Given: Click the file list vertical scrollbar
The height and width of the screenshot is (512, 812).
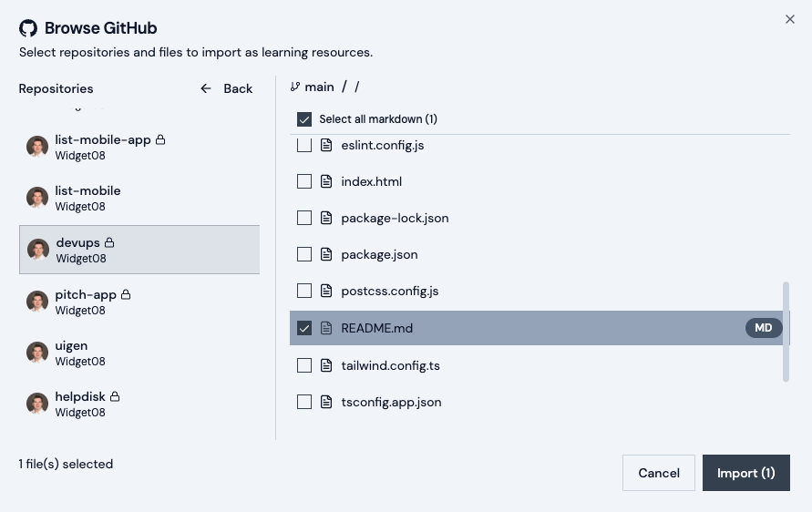Looking at the screenshot, I should pos(786,331).
